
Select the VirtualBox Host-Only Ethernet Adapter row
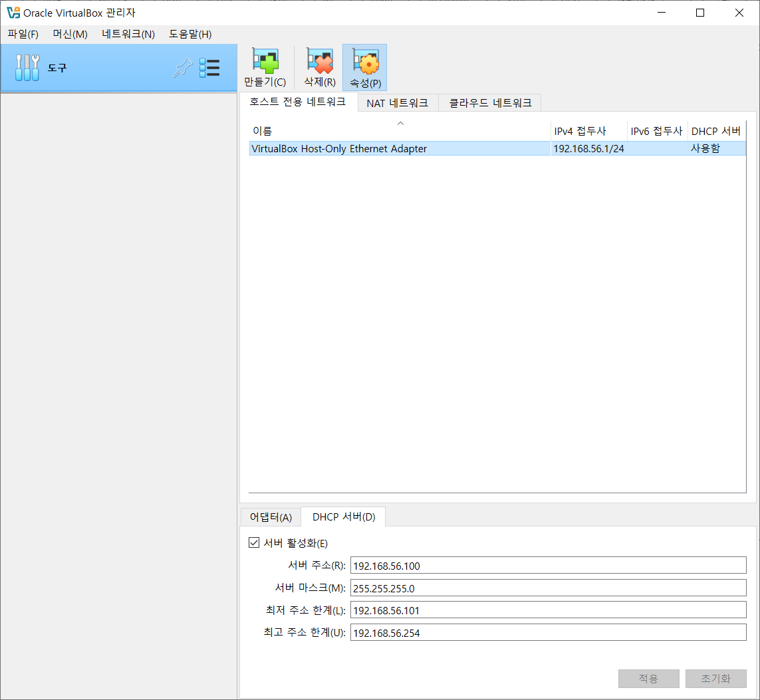(x=498, y=148)
